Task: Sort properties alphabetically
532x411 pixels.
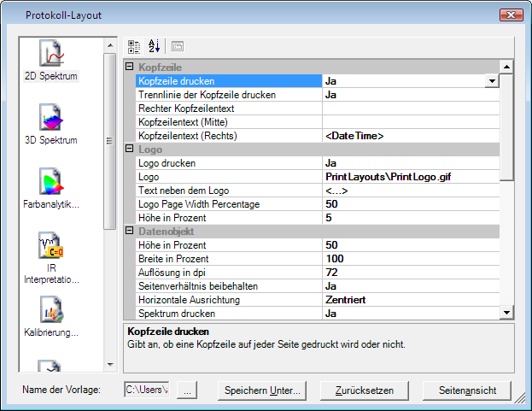Action: point(155,46)
